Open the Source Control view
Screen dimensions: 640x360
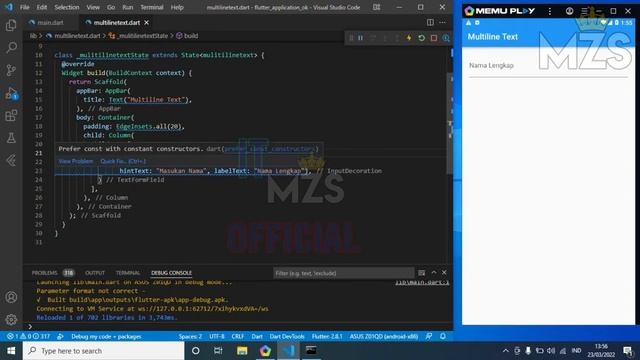pos(11,70)
